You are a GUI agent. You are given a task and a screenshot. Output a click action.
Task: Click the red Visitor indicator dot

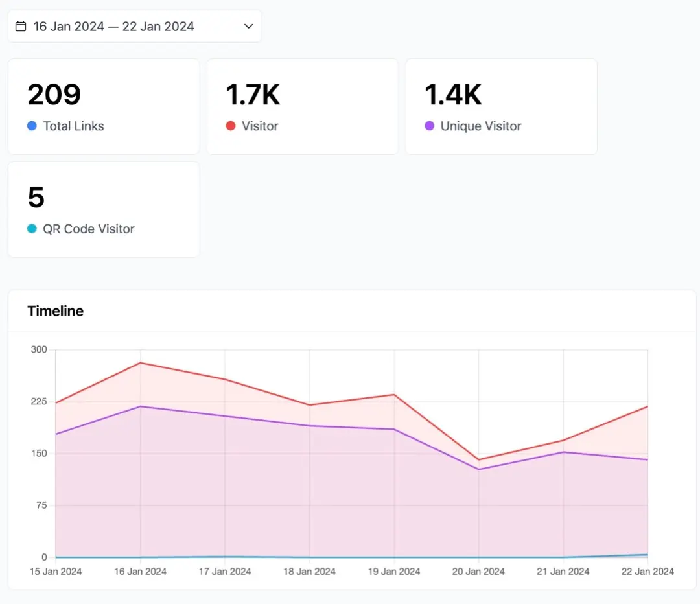230,126
